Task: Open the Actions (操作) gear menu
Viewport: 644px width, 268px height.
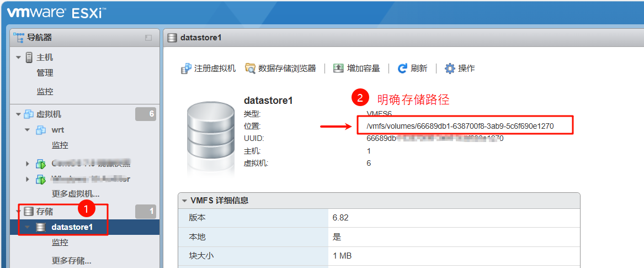Action: 450,69
